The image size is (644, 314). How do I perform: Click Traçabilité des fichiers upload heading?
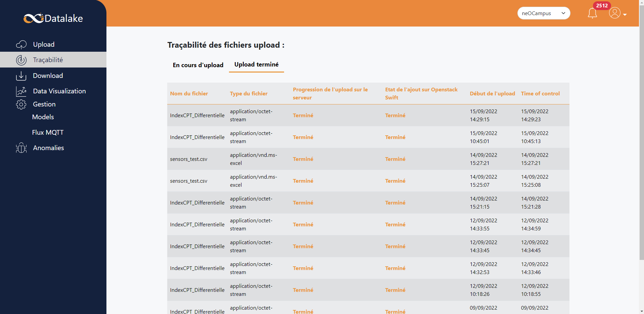click(x=226, y=45)
